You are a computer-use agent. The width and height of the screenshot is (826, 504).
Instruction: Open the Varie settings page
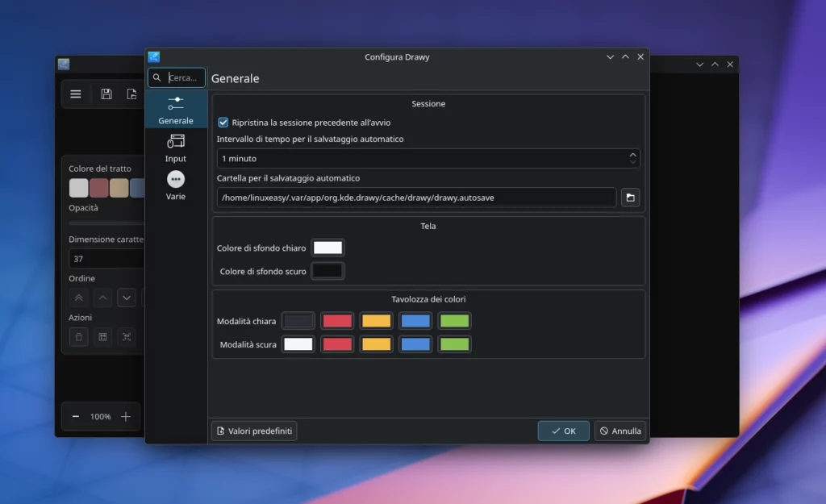pos(176,185)
